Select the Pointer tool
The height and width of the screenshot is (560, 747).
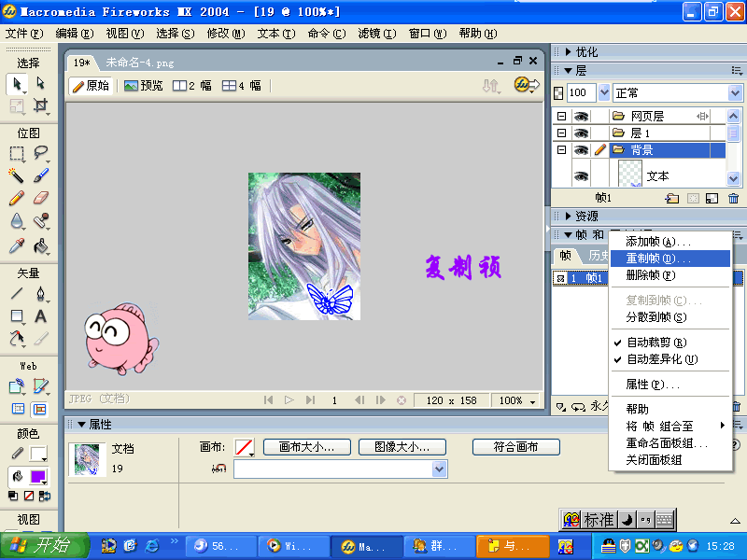[17, 83]
